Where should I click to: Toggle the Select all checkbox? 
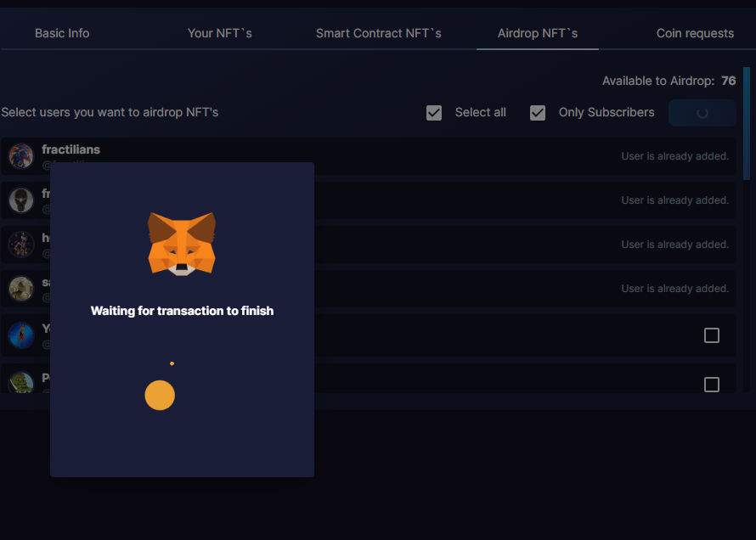point(434,113)
